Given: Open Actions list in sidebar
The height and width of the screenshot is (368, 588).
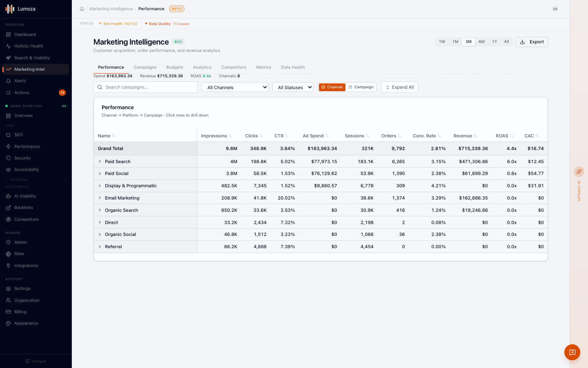Looking at the screenshot, I should click(36, 92).
